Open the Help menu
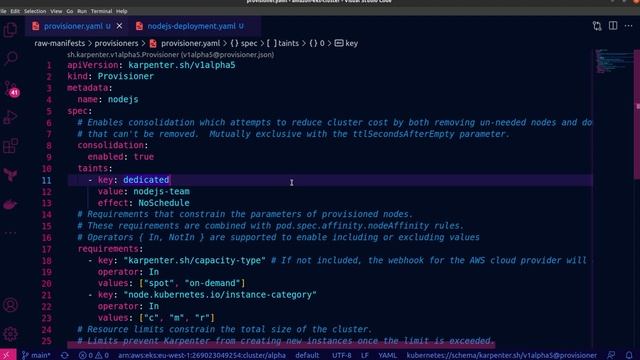Screen dimensions: 640x360 pos(121,11)
